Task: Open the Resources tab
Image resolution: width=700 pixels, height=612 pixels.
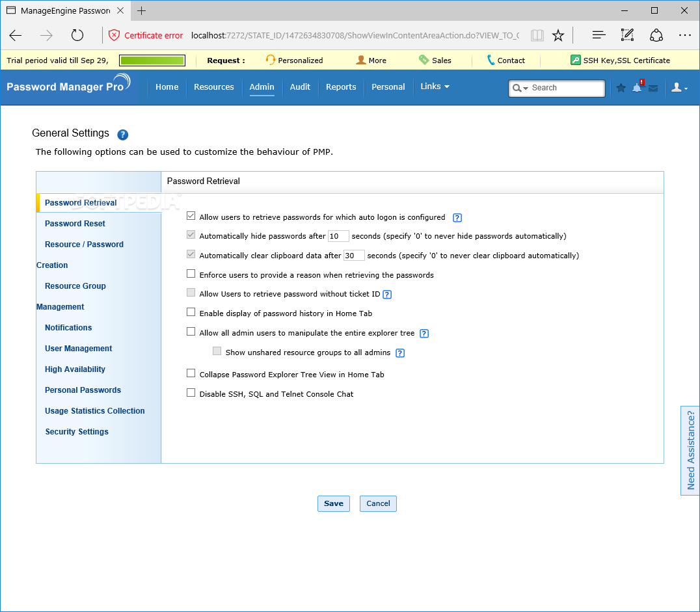Action: 214,87
